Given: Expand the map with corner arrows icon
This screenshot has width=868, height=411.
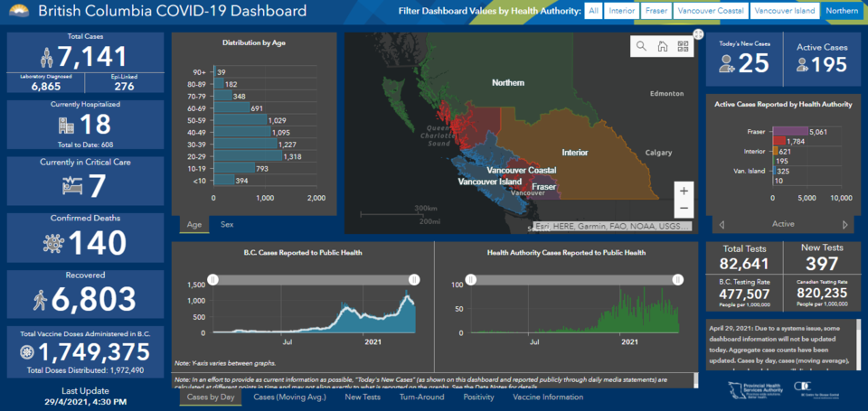Looking at the screenshot, I should pyautogui.click(x=699, y=34).
